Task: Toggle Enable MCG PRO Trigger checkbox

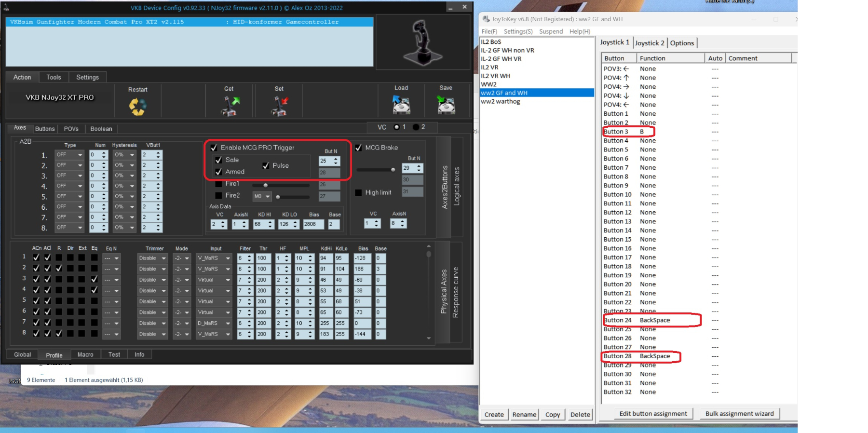Action: [x=214, y=148]
